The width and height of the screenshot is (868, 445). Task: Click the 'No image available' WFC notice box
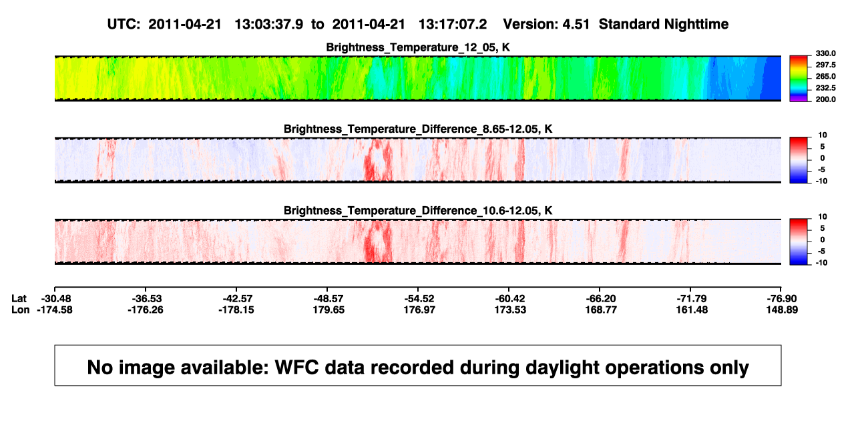click(418, 366)
